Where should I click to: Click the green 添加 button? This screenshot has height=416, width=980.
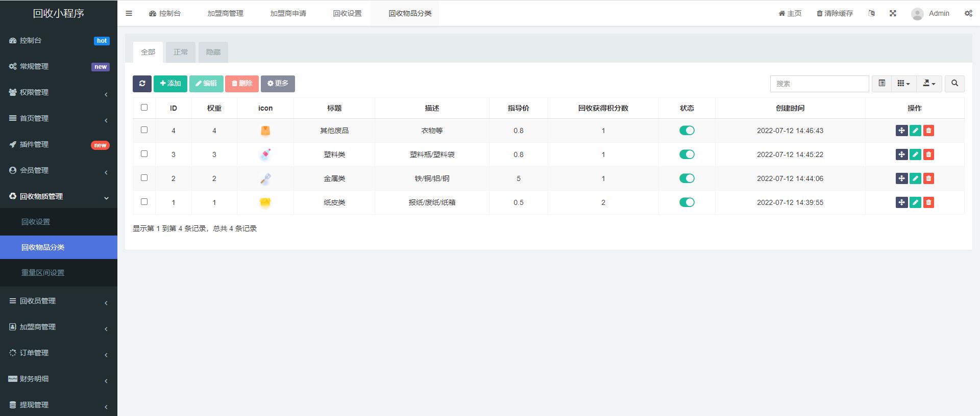170,84
